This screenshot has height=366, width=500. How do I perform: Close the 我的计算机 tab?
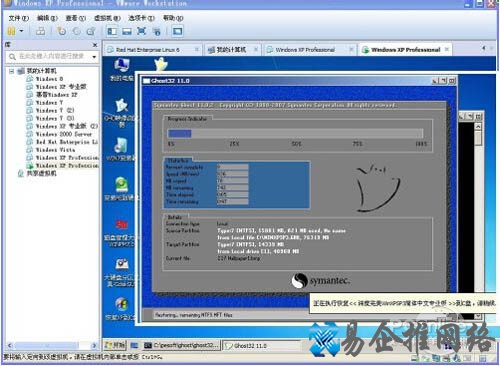[x=256, y=49]
